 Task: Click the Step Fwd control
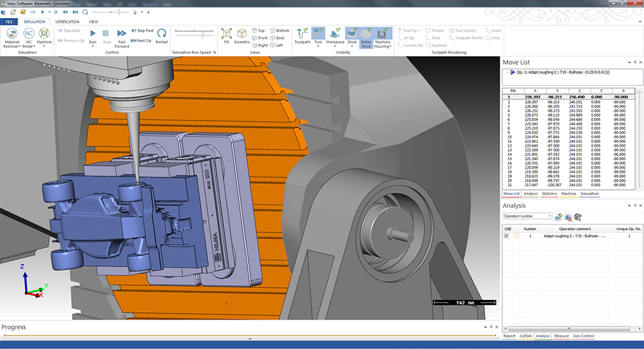coord(142,30)
